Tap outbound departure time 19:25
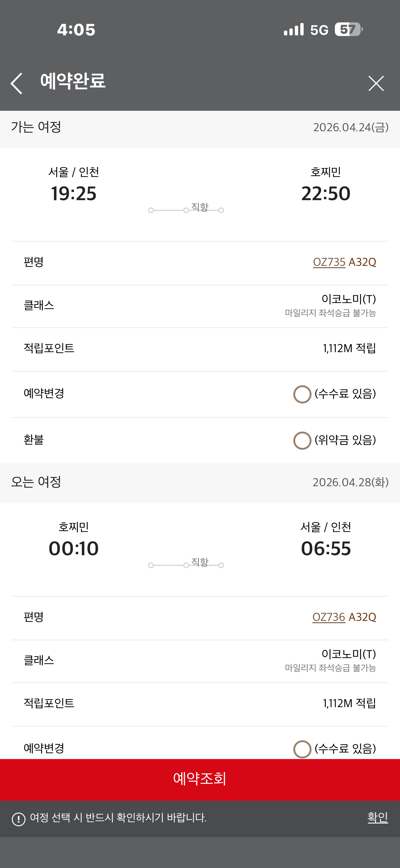The height and width of the screenshot is (868, 400). point(74,193)
